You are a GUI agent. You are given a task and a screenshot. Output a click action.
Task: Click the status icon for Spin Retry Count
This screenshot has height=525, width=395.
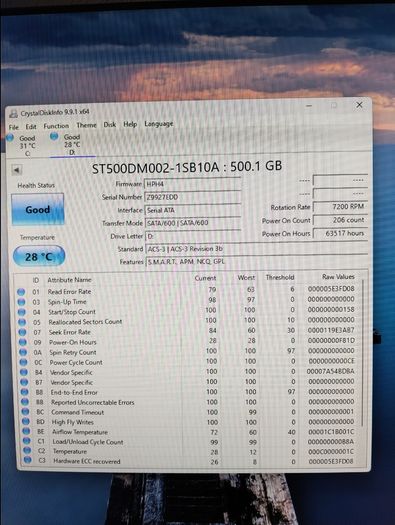tap(23, 352)
